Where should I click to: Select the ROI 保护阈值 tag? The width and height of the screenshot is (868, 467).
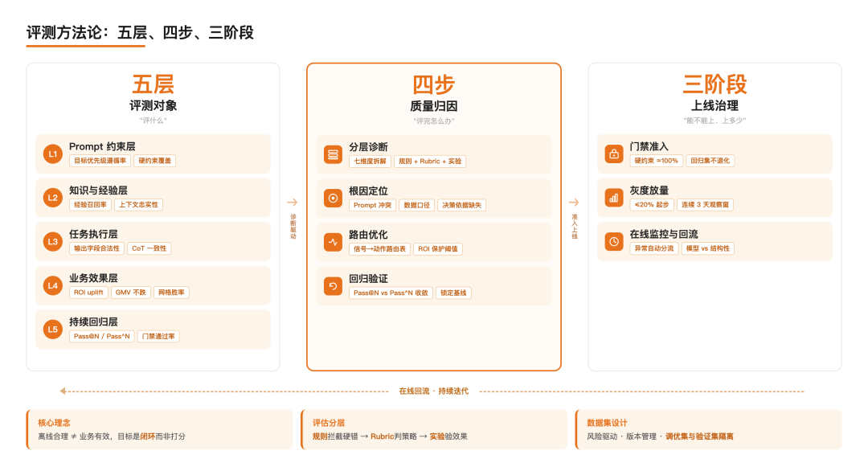[x=438, y=249]
